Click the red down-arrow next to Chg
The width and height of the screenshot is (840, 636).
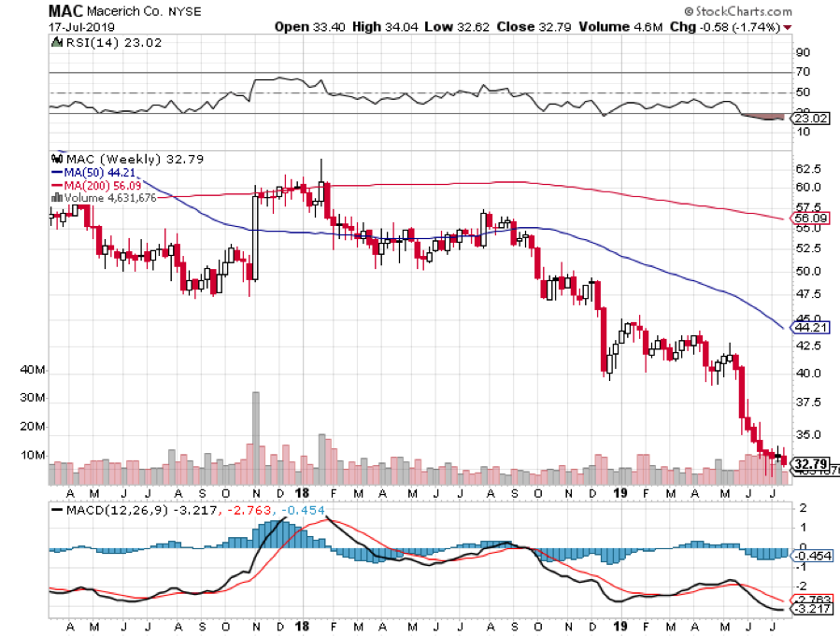coord(790,28)
